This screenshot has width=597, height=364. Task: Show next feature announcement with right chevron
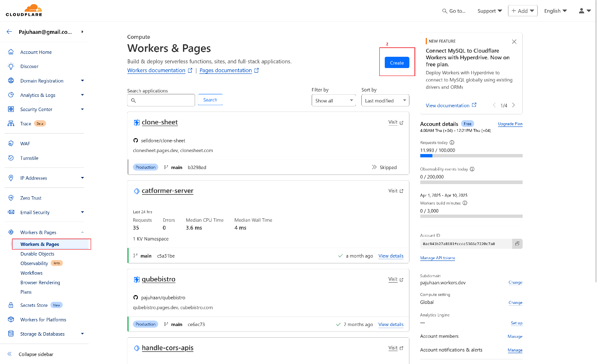click(x=513, y=105)
